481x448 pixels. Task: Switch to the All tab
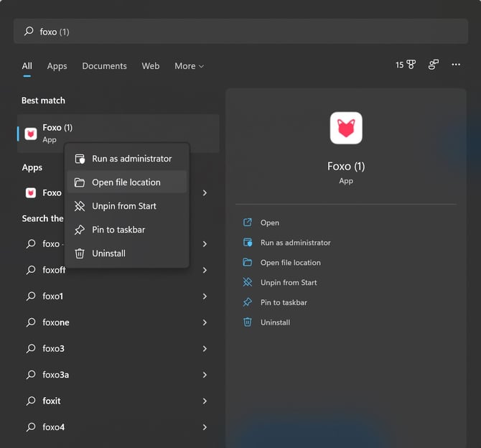point(27,66)
